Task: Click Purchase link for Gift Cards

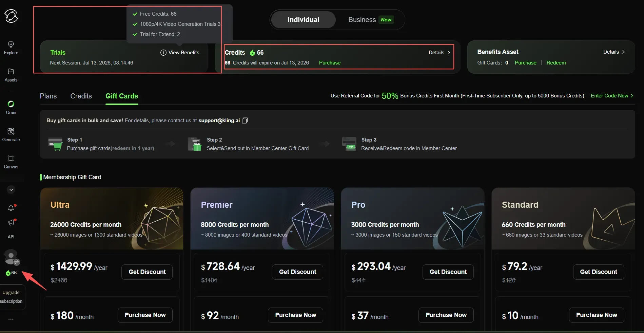Action: (525, 63)
